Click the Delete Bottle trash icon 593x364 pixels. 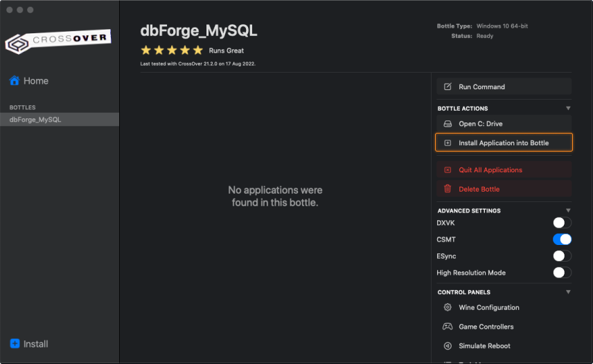448,189
